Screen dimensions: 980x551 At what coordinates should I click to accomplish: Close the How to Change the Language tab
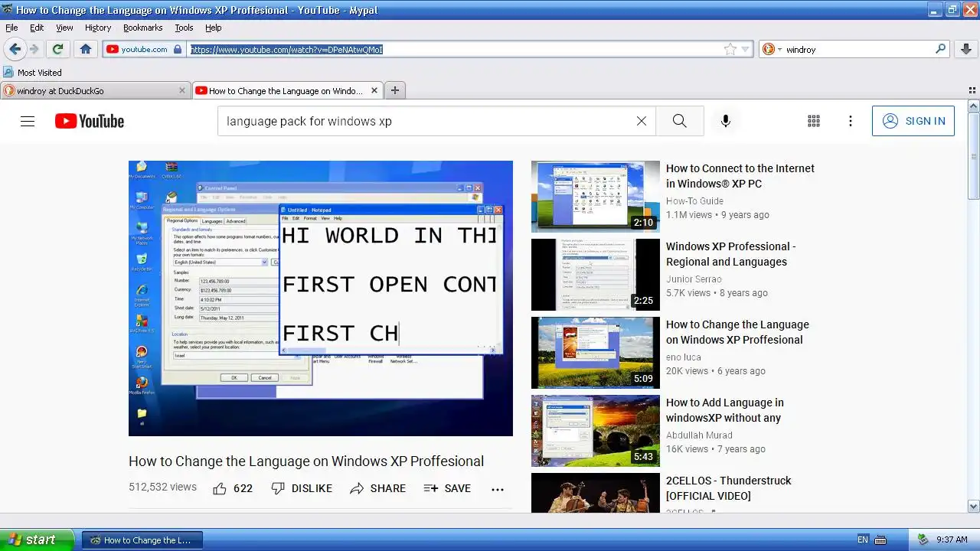(x=374, y=90)
